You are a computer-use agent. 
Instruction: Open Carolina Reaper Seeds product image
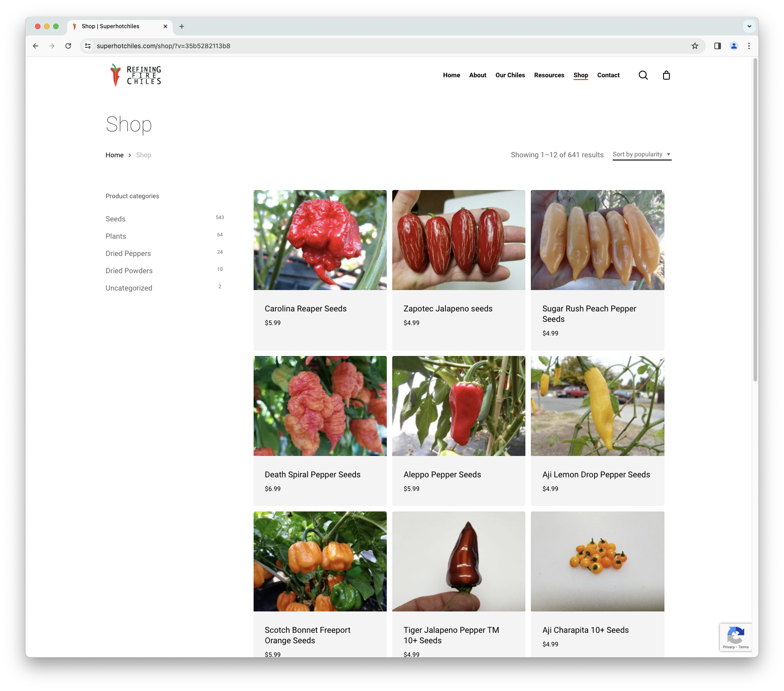click(320, 240)
